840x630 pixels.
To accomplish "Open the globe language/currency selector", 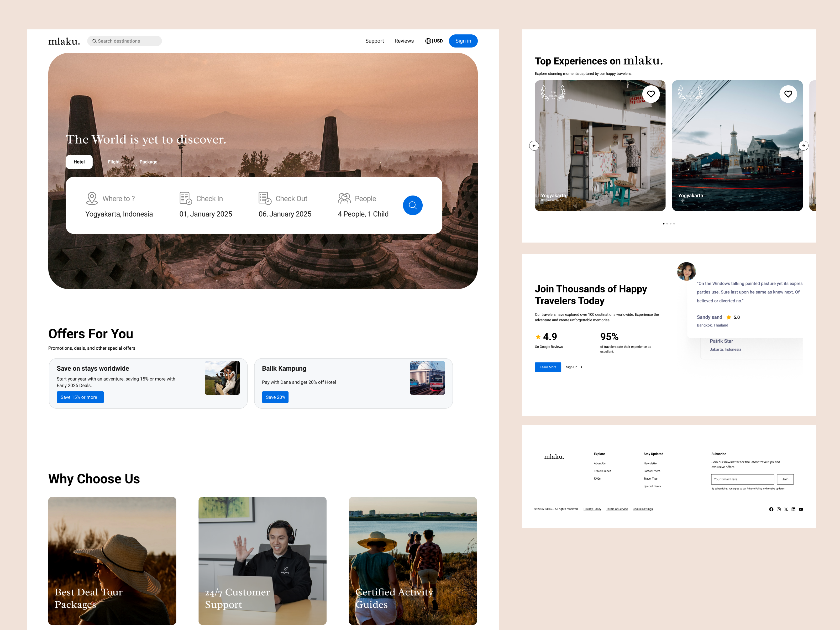I will [x=428, y=41].
